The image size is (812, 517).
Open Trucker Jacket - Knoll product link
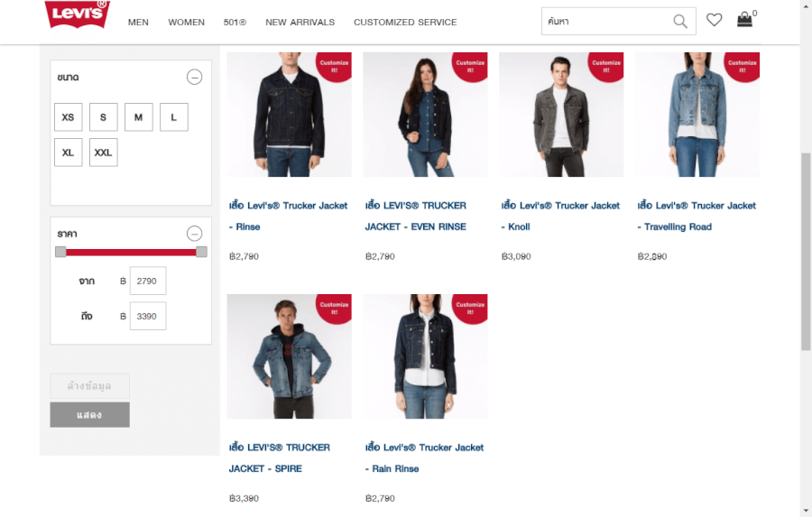click(x=560, y=216)
